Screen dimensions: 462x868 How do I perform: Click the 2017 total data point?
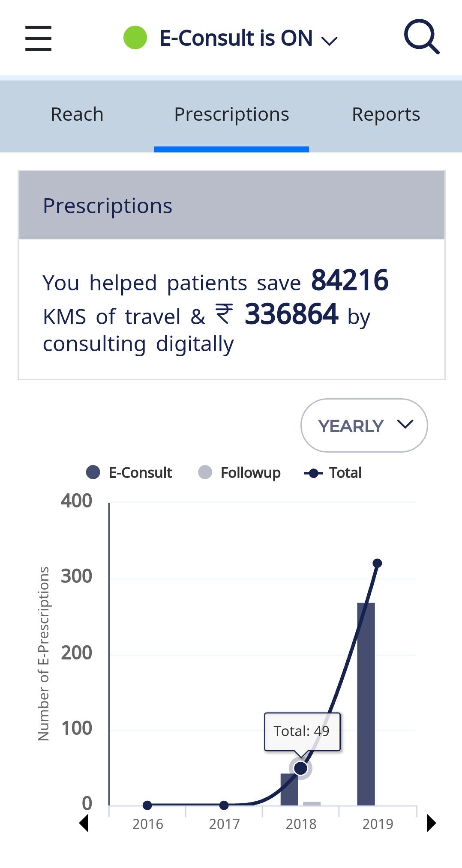(x=224, y=805)
